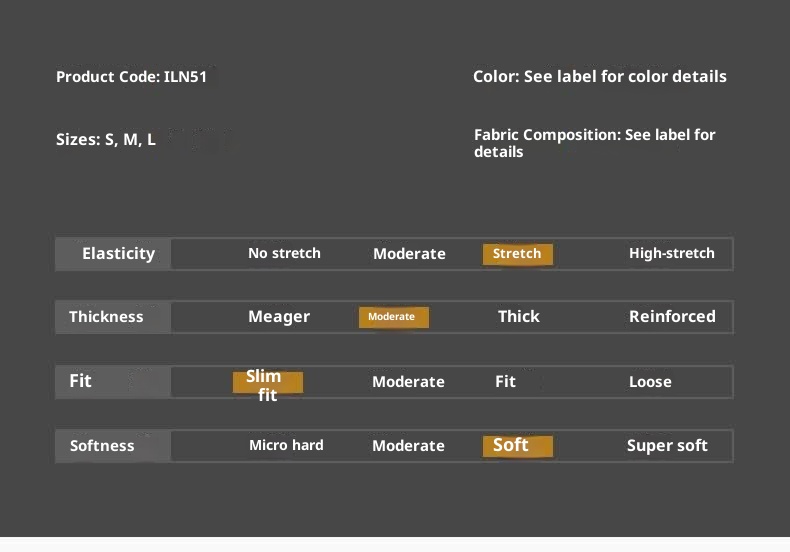Select the 'Meager' thickness option

tap(279, 317)
